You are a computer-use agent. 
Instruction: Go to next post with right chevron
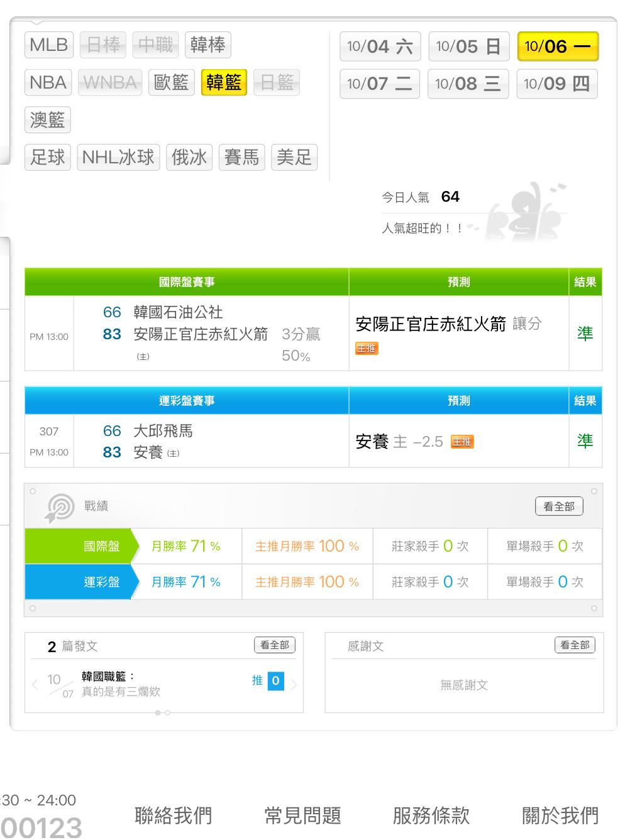click(294, 684)
